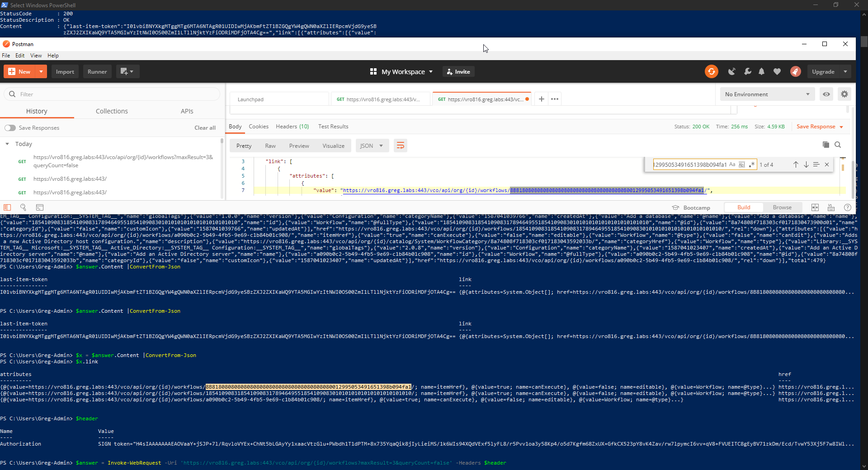Image resolution: width=868 pixels, height=470 pixels.
Task: Open Upgrade dropdown arrow
Action: (x=845, y=71)
